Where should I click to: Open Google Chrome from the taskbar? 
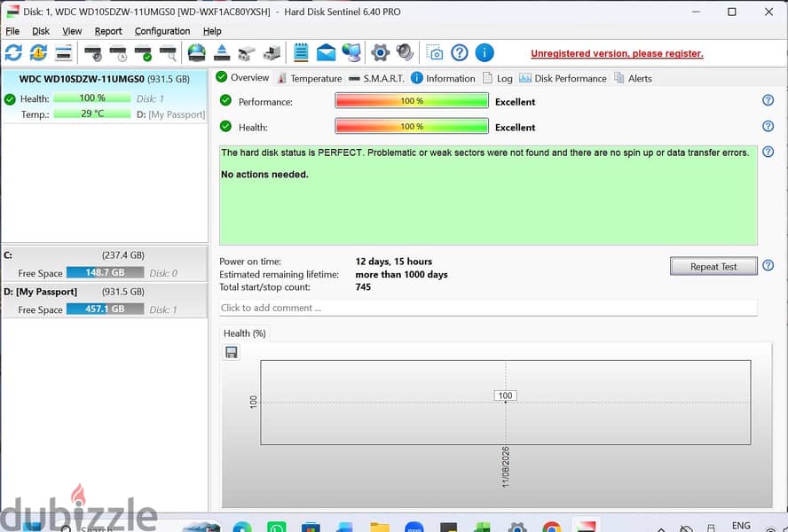pos(552,528)
